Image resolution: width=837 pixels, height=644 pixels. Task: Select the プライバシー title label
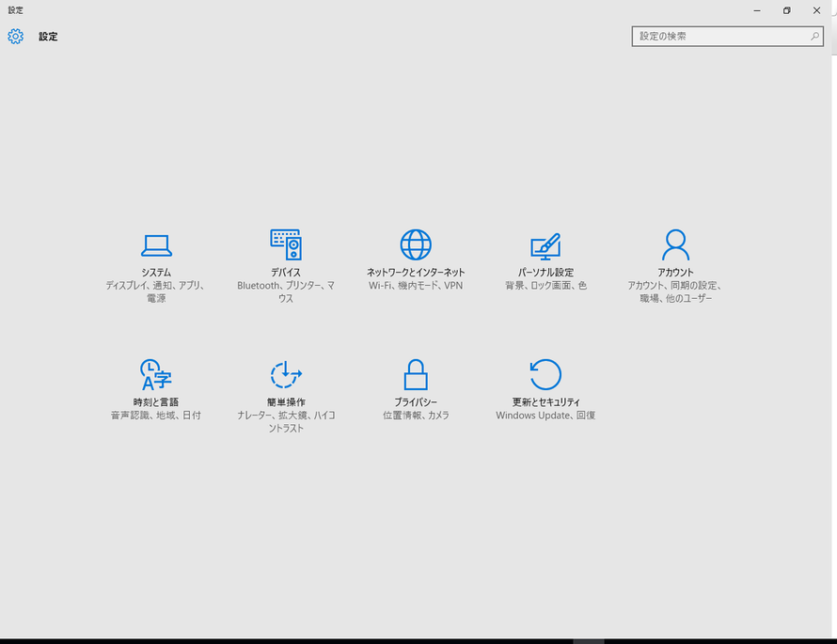pyautogui.click(x=416, y=401)
